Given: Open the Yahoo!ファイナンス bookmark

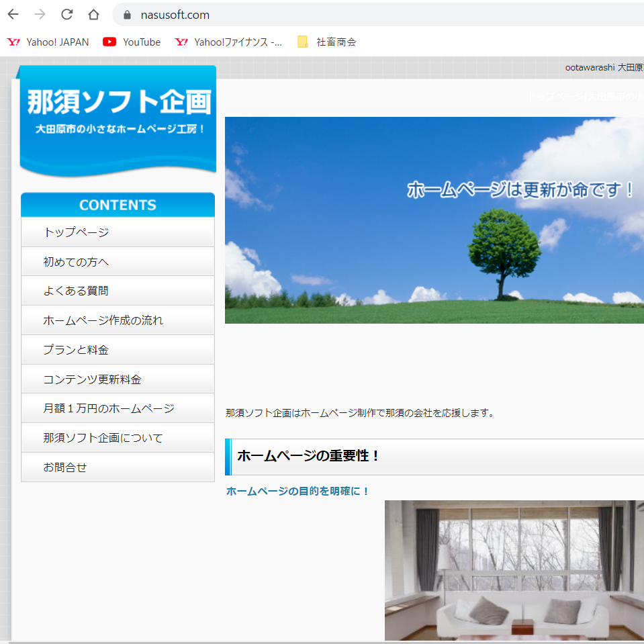Looking at the screenshot, I should tap(228, 42).
